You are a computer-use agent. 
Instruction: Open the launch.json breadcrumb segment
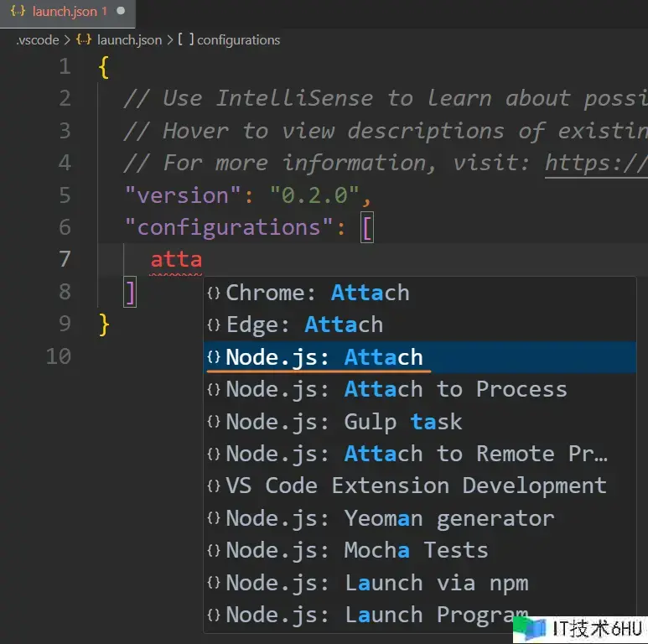(128, 39)
